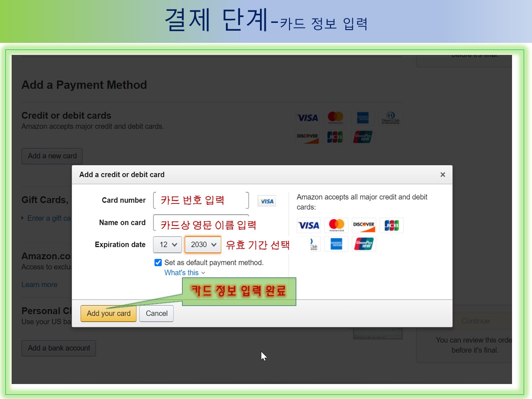Click the Expiration date label

(120, 245)
